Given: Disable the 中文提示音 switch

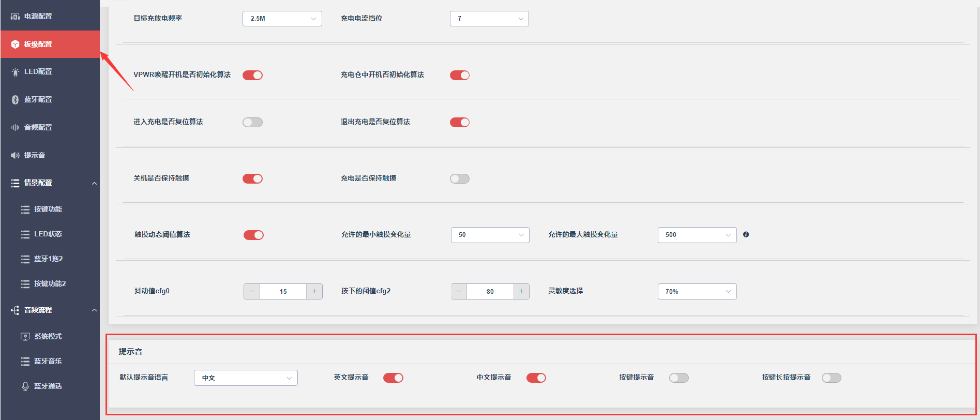Looking at the screenshot, I should (x=536, y=378).
